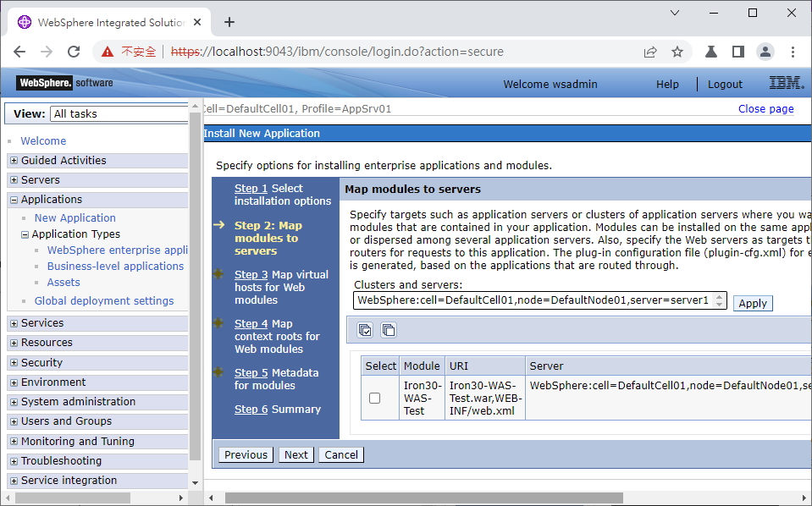
Task: Expand Users and Groups section
Action: point(14,421)
